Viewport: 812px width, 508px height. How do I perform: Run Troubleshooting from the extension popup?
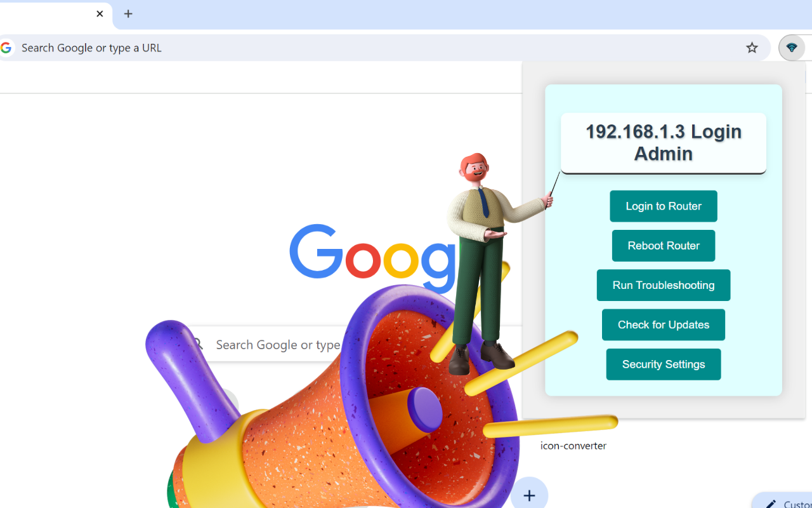tap(663, 285)
